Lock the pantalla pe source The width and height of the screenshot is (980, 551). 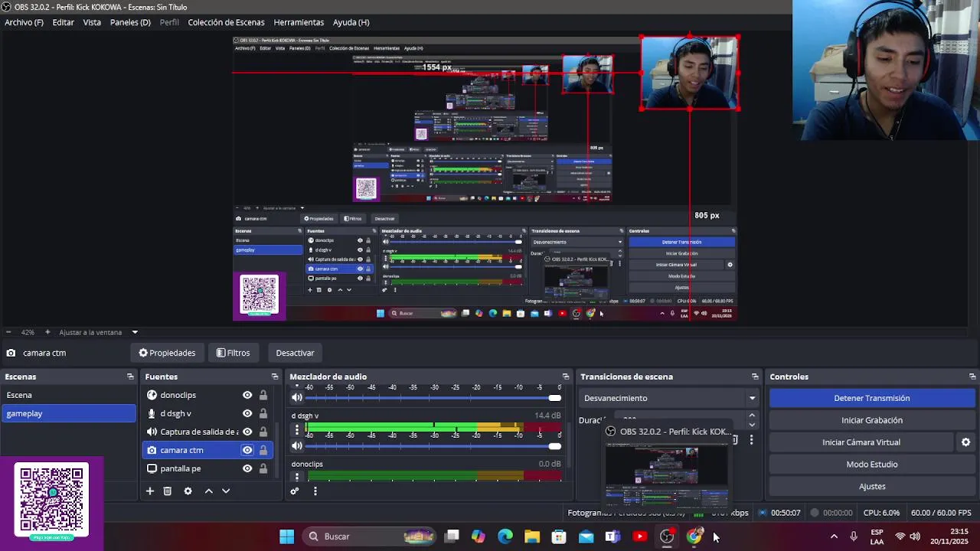point(263,468)
